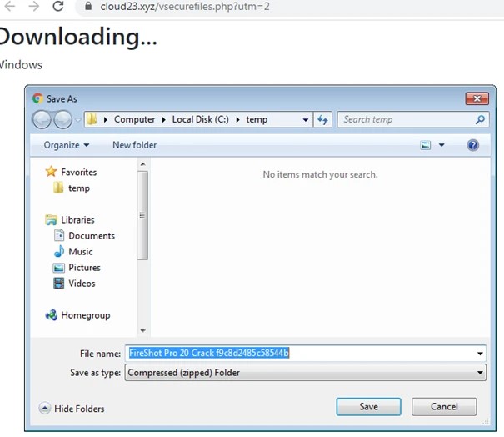
Task: Click the Chrome icon in Save As title bar
Action: pyautogui.click(x=37, y=98)
